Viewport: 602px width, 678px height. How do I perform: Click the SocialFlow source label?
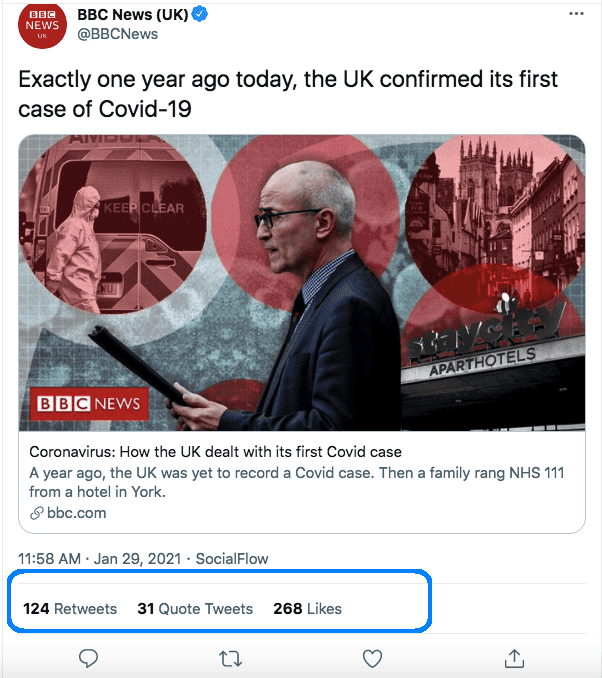tap(232, 559)
